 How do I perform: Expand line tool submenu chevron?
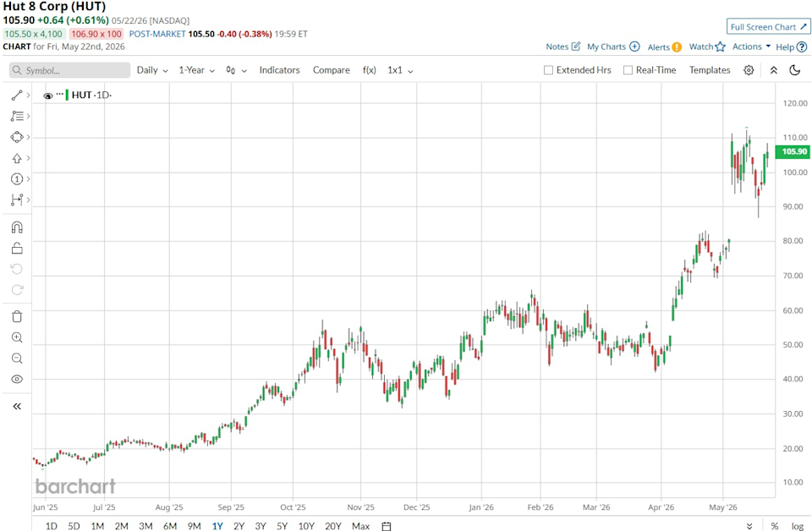pyautogui.click(x=29, y=96)
